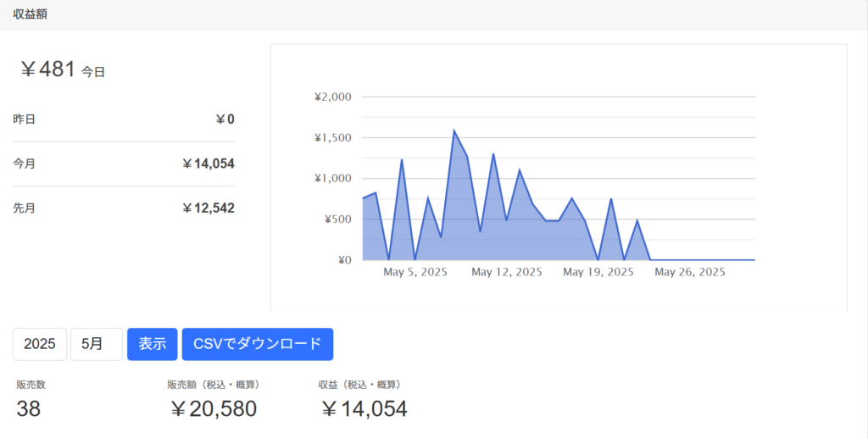Click the May 5, 2025 axis label
868x438 pixels.
point(415,272)
